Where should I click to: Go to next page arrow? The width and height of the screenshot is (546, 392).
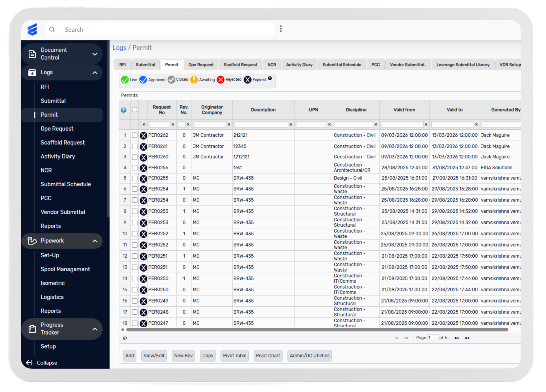pos(457,338)
